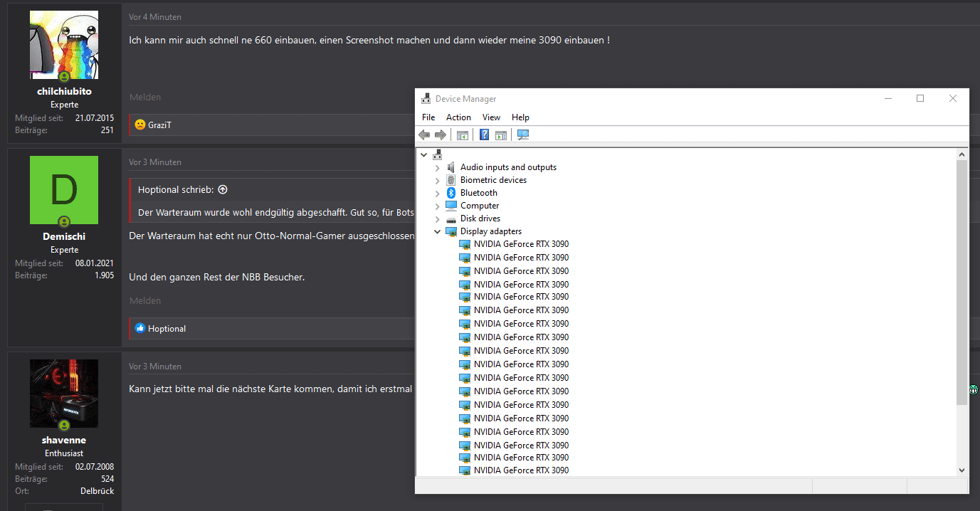Collapse the root computer node chevron
980x511 pixels.
[x=424, y=154]
